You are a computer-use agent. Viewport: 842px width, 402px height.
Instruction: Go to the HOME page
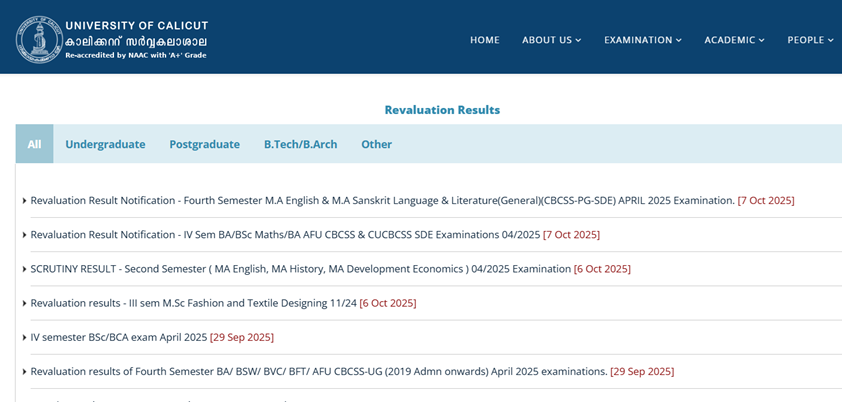coord(484,40)
